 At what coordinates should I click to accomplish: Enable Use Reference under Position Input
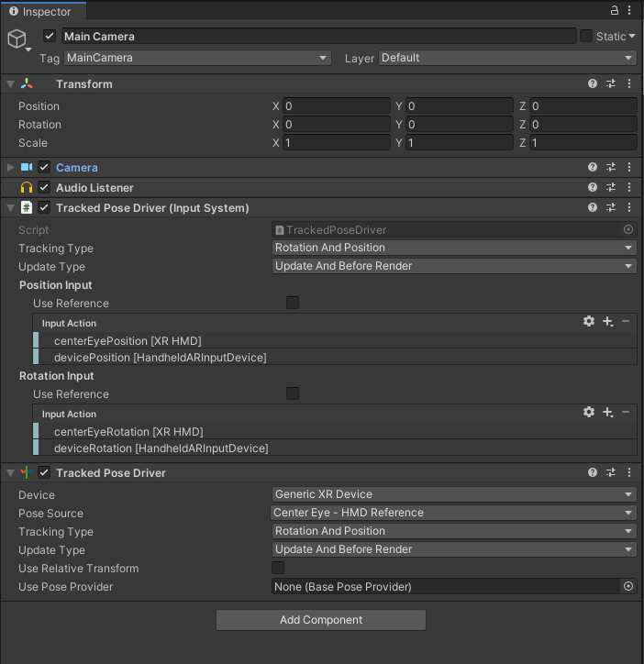[293, 303]
